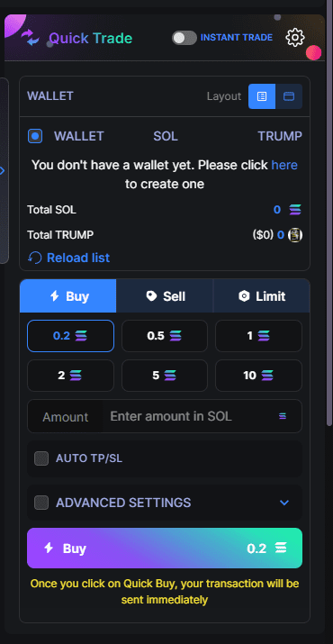This screenshot has height=644, width=333.
Task: Click the Enter amount in SOL field
Action: coord(191,416)
